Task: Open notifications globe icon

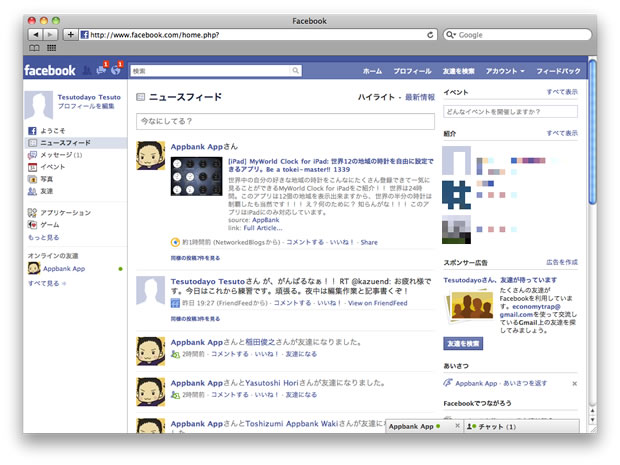Action: point(116,70)
